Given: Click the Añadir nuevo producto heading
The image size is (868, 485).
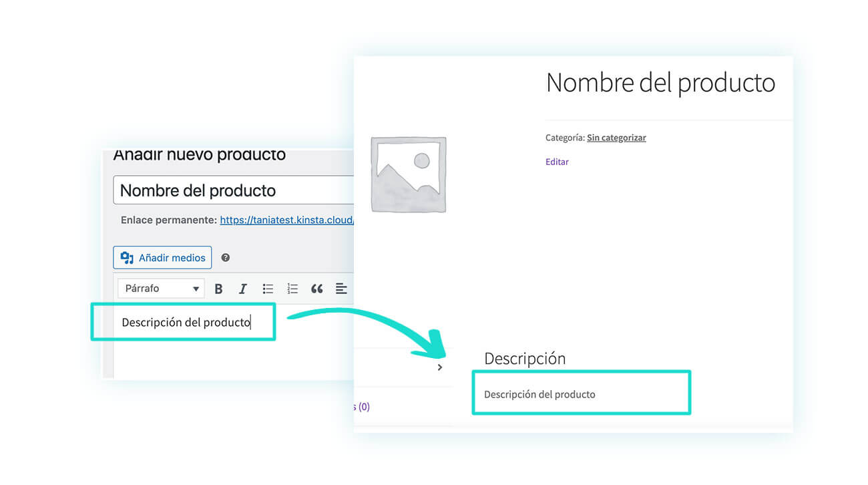Looking at the screenshot, I should [x=199, y=154].
